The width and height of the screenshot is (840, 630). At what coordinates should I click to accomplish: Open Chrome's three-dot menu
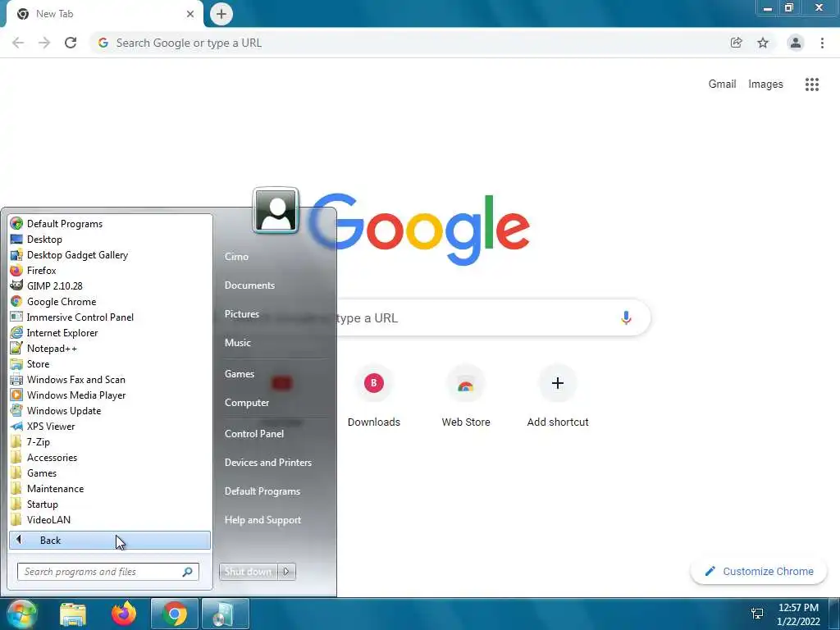click(822, 43)
